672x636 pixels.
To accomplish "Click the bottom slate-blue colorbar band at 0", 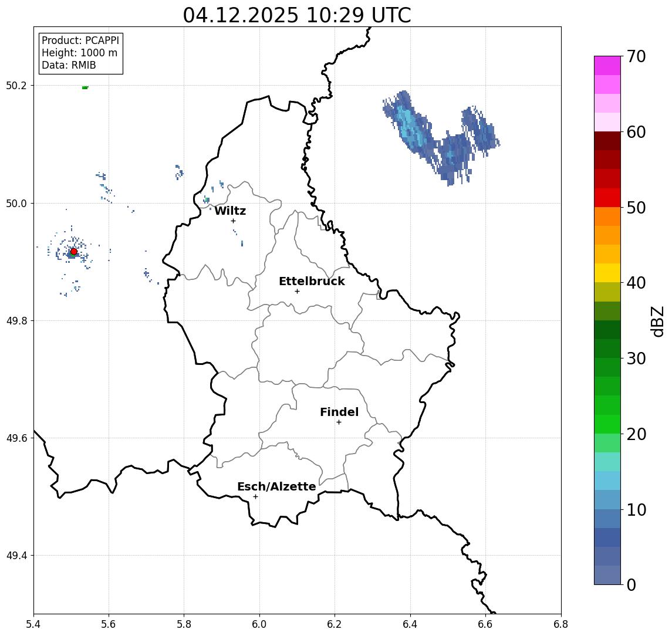I will click(x=607, y=575).
